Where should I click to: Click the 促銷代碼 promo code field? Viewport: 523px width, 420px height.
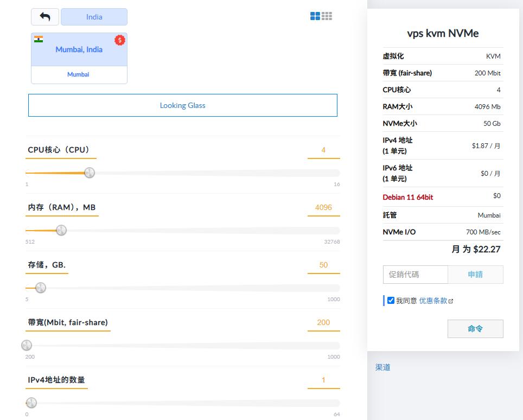point(415,275)
